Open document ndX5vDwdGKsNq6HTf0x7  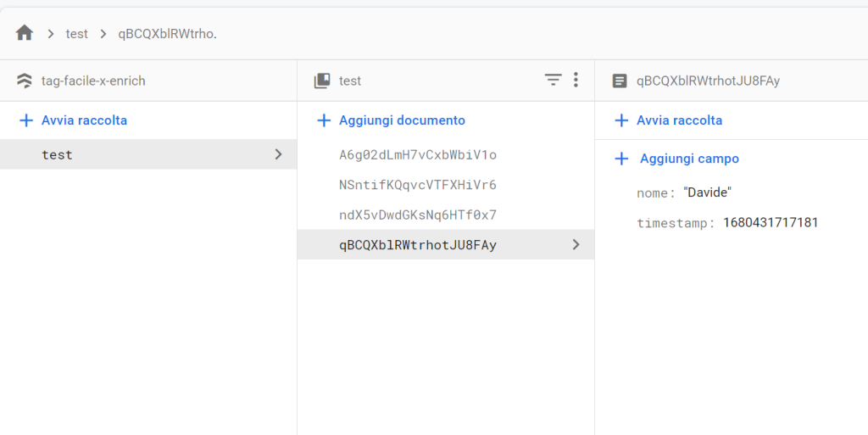click(x=446, y=215)
